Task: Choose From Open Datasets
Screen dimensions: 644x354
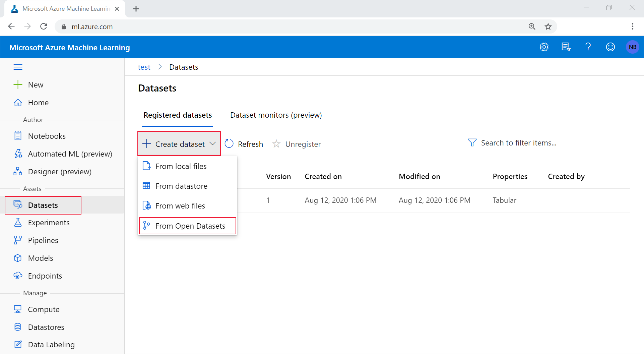Action: tap(187, 226)
